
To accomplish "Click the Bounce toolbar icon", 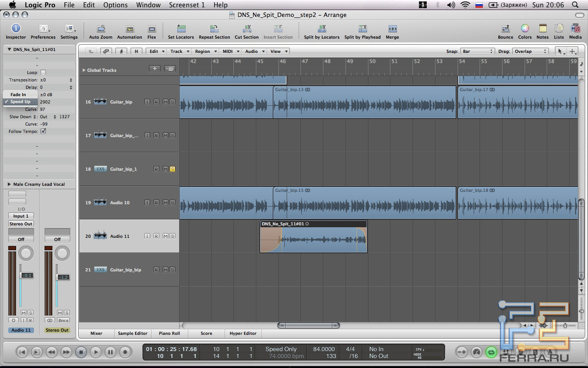I will (505, 29).
